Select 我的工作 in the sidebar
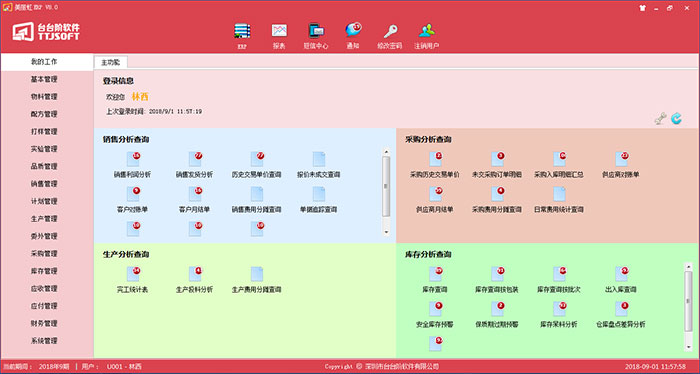The image size is (700, 374). click(47, 62)
